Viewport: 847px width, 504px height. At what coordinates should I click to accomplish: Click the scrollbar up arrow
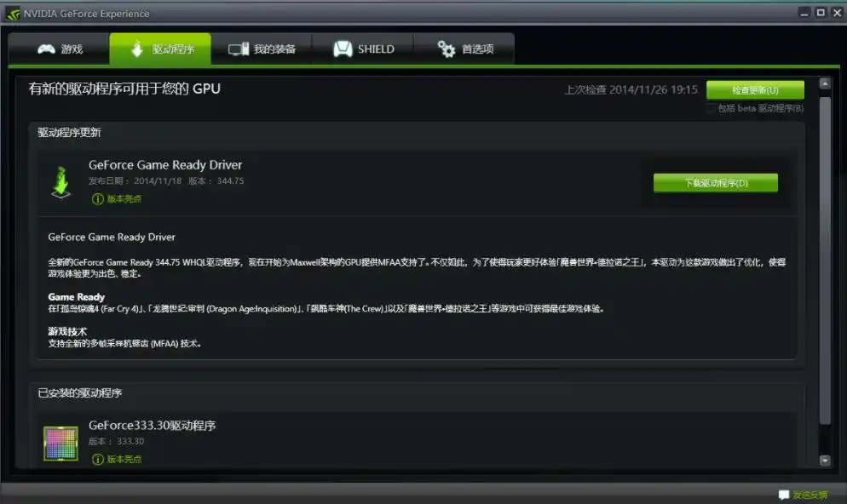pyautogui.click(x=825, y=83)
